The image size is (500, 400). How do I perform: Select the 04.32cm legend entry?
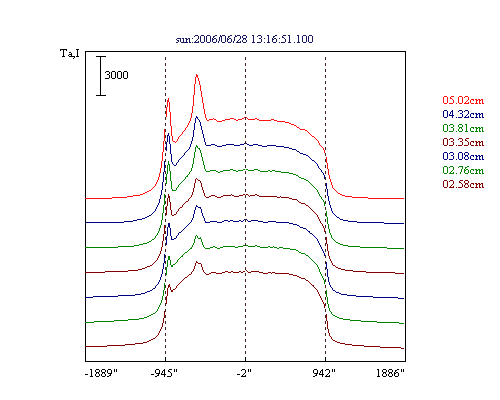pyautogui.click(x=463, y=114)
